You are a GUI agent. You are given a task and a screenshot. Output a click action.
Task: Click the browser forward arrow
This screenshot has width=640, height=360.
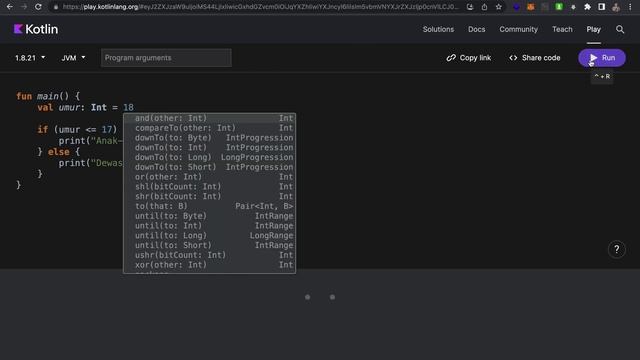24,7
